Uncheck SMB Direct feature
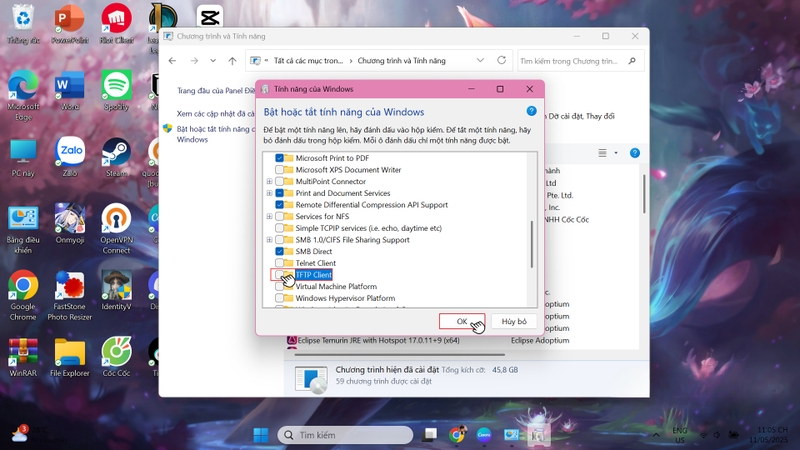The height and width of the screenshot is (450, 800). point(279,252)
